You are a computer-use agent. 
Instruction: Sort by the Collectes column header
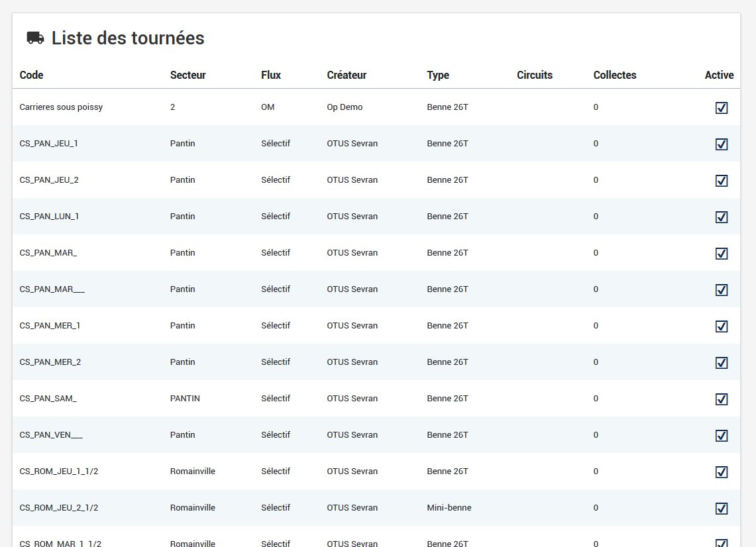614,75
